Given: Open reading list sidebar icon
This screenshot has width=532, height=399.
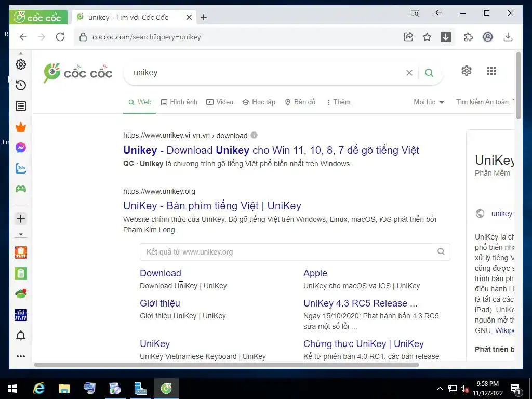Looking at the screenshot, I should [21, 106].
